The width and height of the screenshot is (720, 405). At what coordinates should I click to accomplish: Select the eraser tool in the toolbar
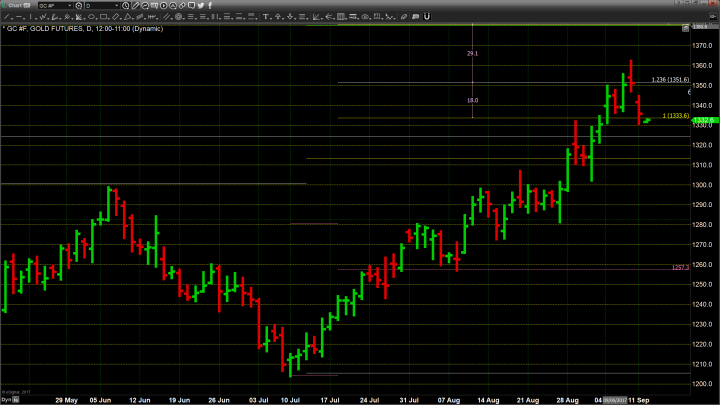(182, 6)
